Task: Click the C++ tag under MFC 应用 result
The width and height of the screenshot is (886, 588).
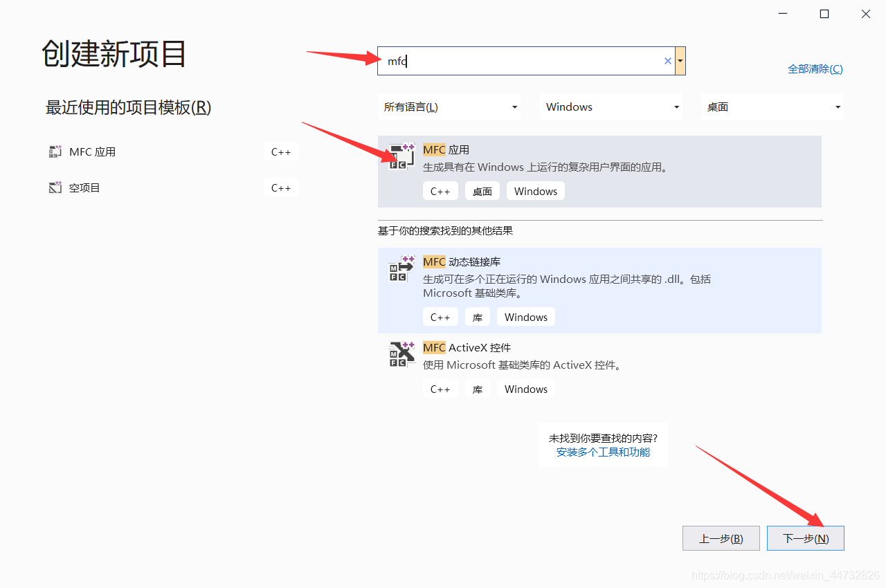Action: pyautogui.click(x=440, y=191)
